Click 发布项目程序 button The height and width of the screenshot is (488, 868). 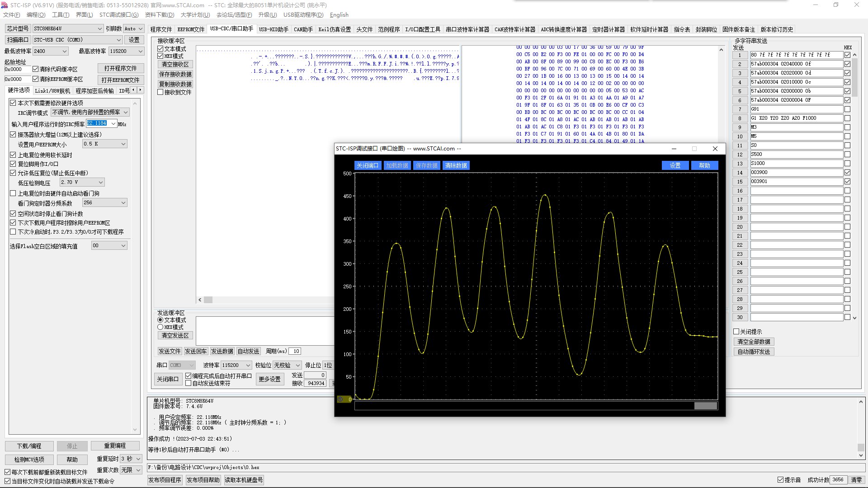[165, 480]
